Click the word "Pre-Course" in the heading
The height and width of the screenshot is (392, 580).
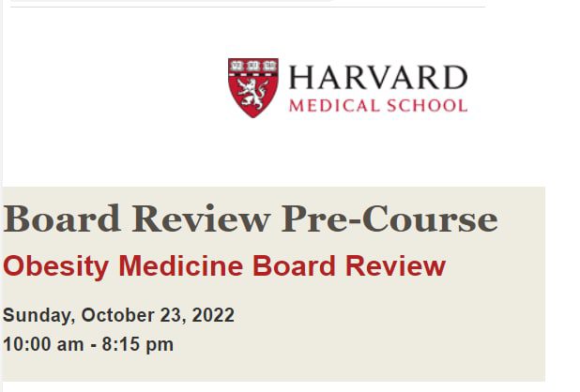(389, 219)
